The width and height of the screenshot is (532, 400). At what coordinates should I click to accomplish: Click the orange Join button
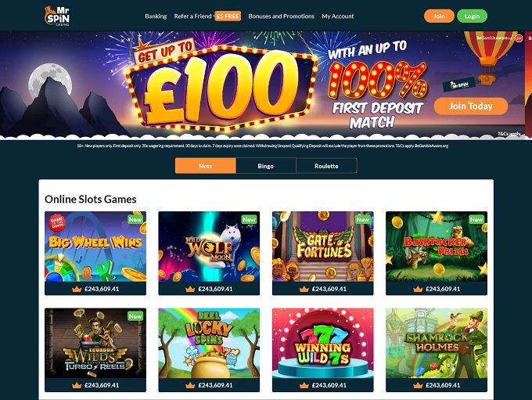click(x=439, y=16)
